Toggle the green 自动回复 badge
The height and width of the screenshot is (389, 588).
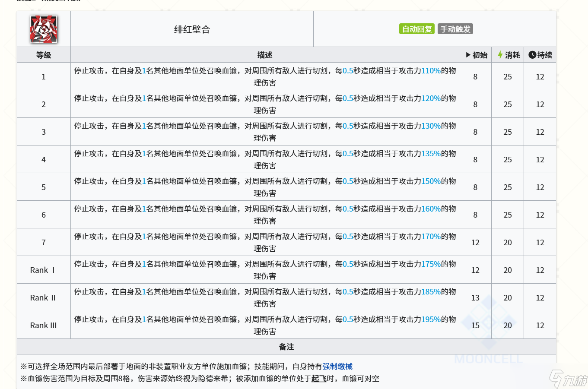(x=416, y=29)
